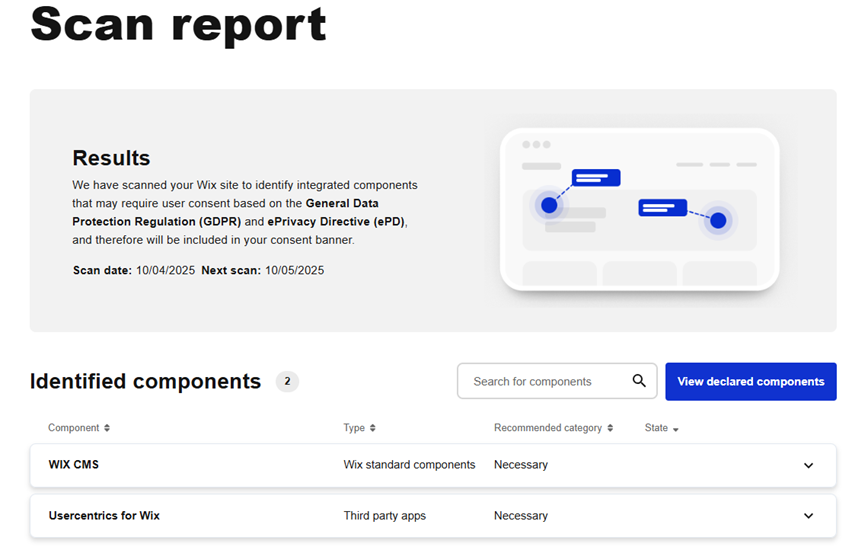Click Third party apps type cell
The height and width of the screenshot is (550, 868).
(385, 516)
